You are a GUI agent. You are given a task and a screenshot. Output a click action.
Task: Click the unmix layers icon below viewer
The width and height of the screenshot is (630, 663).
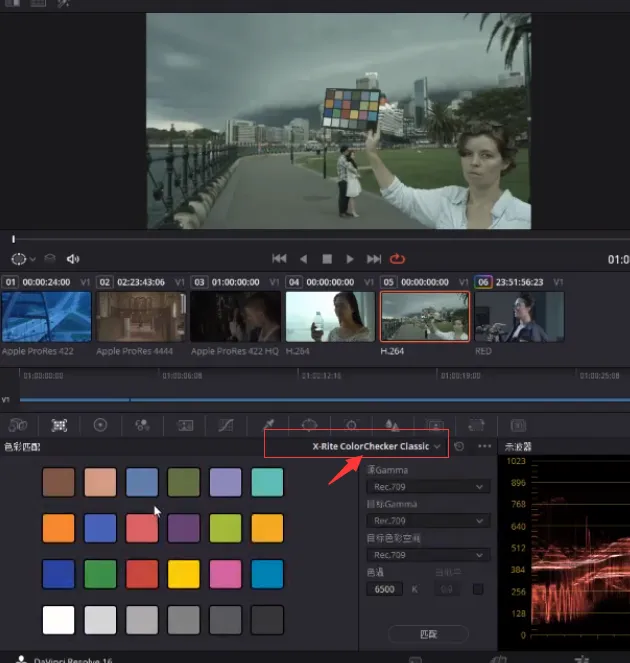click(50, 258)
